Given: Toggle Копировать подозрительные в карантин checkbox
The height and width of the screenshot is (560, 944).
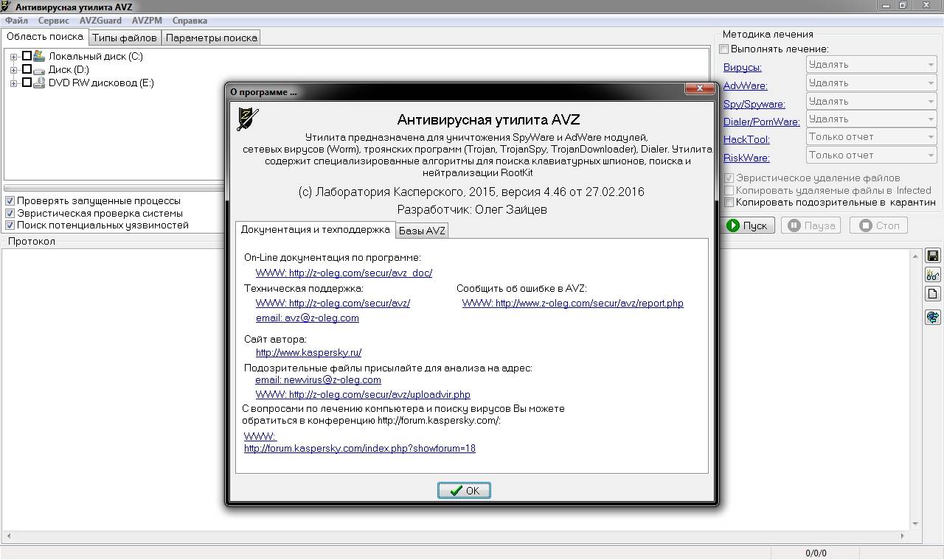Looking at the screenshot, I should coord(729,202).
